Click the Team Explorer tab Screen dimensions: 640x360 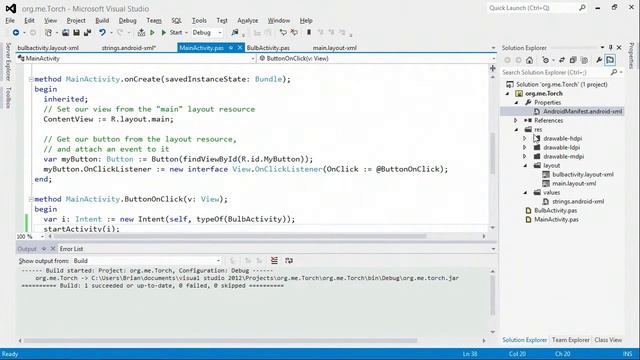click(x=571, y=340)
